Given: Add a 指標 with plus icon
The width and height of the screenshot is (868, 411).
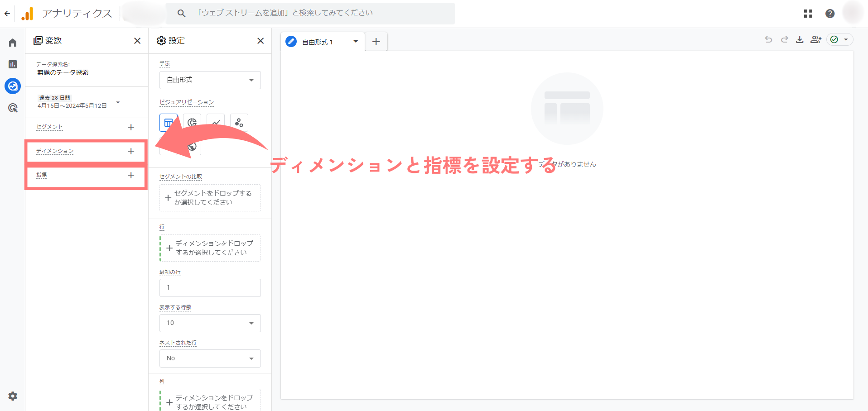Looking at the screenshot, I should pos(131,175).
